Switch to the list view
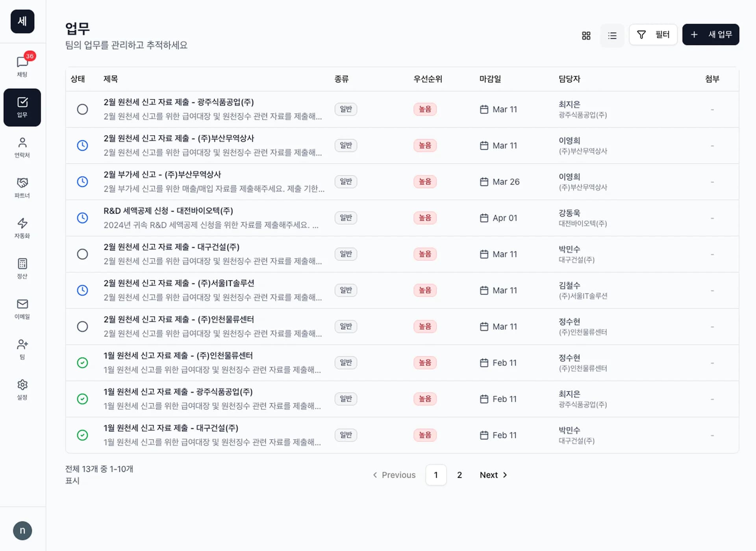 coord(612,35)
